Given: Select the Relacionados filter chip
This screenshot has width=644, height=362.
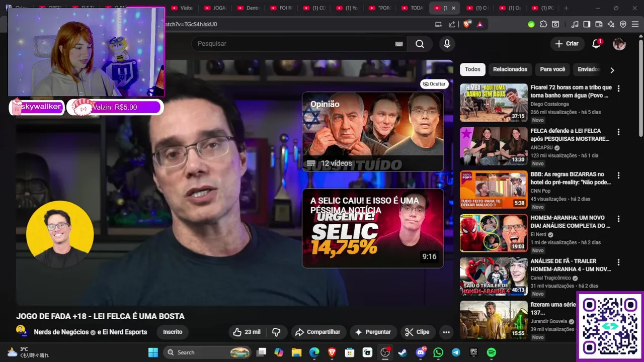Looking at the screenshot, I should pos(510,69).
